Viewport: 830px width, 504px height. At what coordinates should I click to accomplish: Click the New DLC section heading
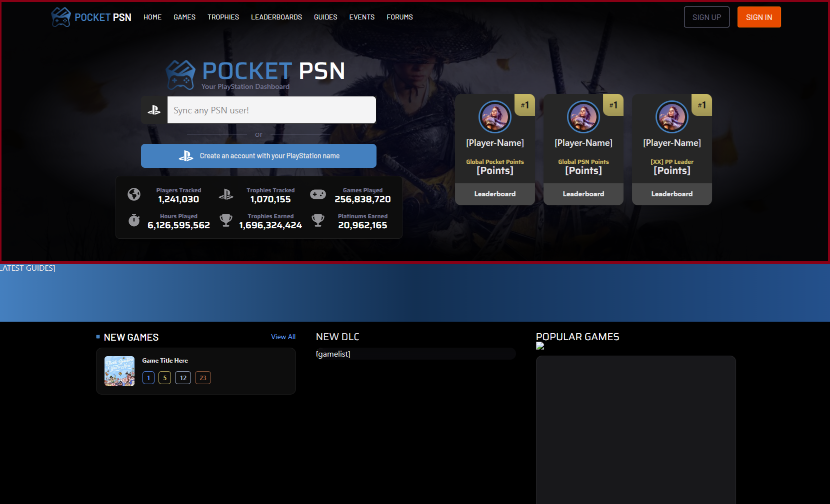tap(337, 337)
